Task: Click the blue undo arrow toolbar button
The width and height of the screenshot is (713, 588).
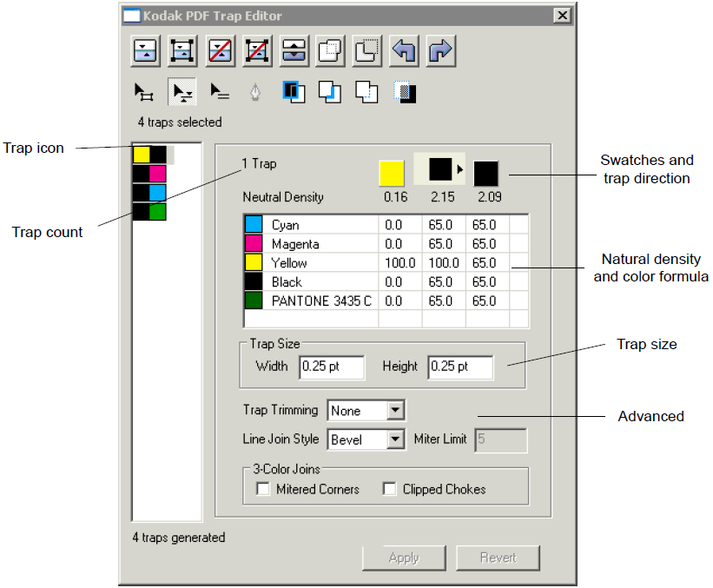Action: pos(404,50)
